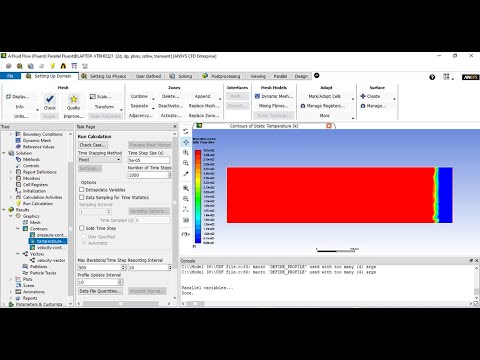Collapse the Vectors tree node

(18, 254)
